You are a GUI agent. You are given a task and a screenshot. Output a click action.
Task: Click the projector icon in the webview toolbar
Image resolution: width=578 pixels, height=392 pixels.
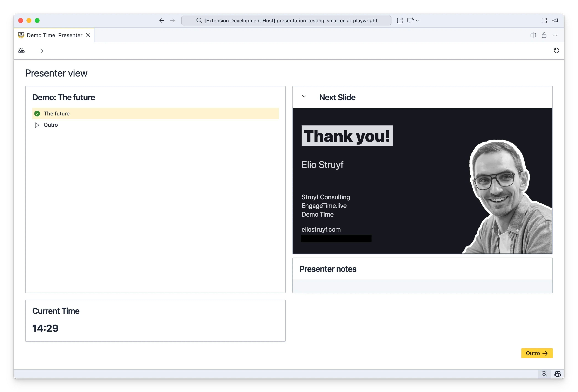pos(21,51)
